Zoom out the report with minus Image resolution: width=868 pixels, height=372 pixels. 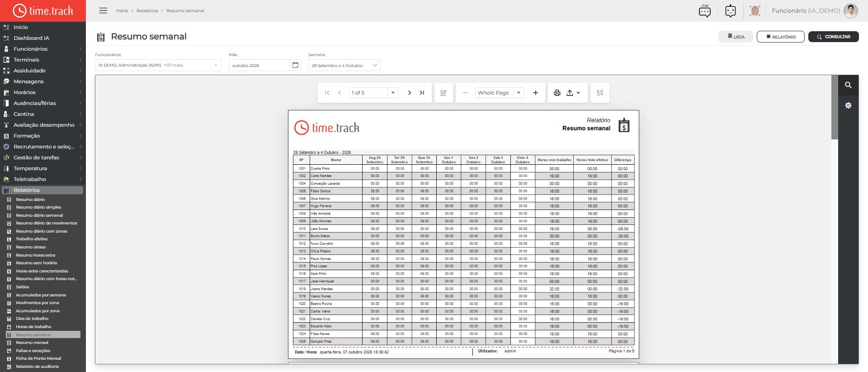(465, 93)
